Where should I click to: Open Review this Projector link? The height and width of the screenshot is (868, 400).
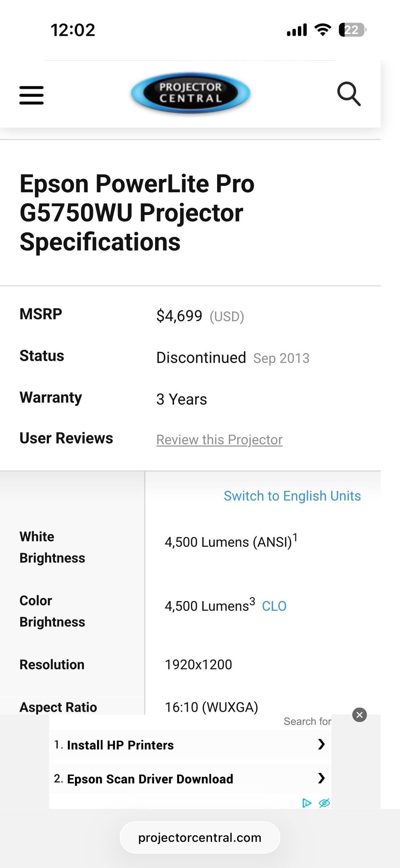click(x=219, y=440)
